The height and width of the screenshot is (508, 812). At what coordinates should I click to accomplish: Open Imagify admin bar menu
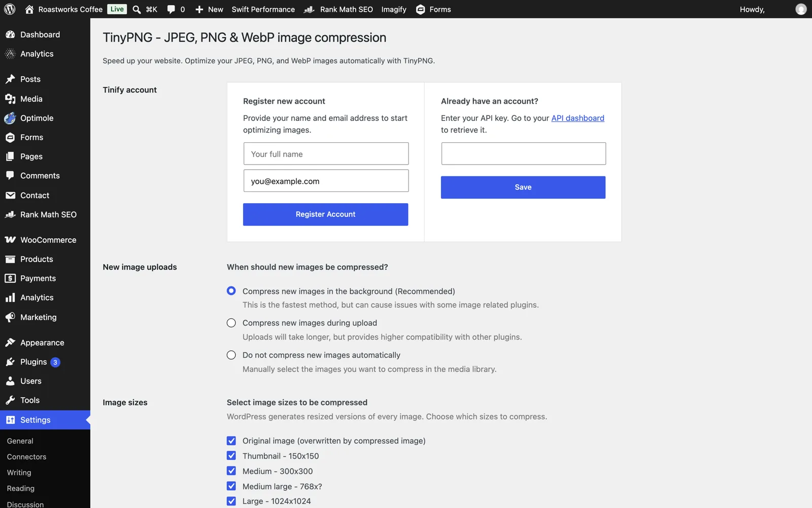tap(394, 9)
